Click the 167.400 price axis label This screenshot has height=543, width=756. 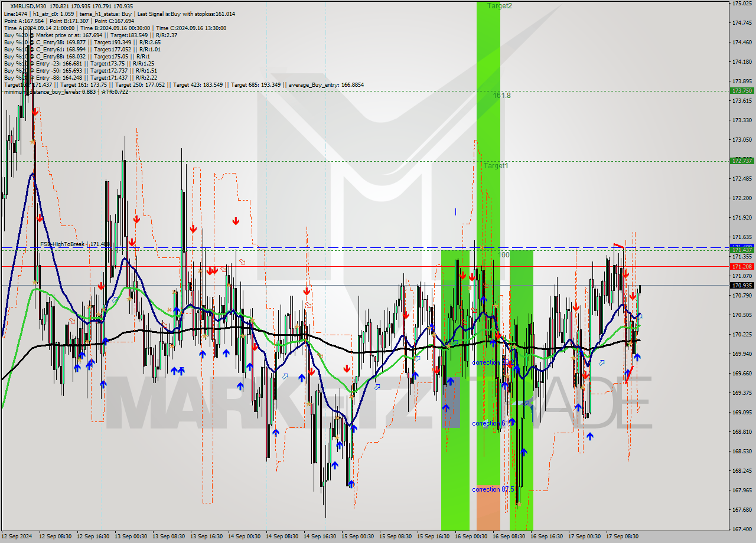point(741,529)
